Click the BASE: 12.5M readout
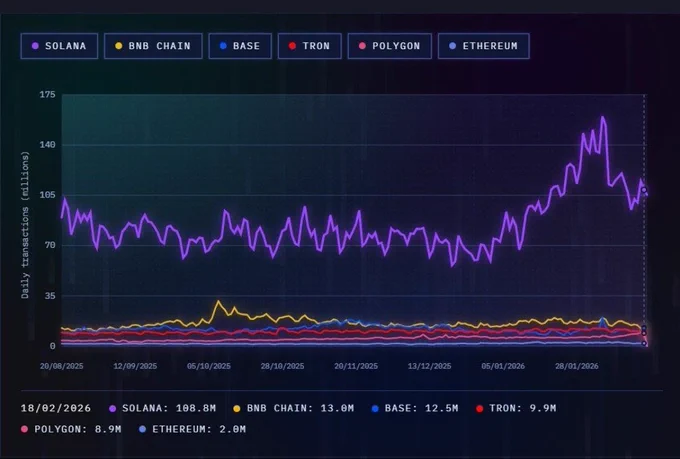Image resolution: width=680 pixels, height=459 pixels. pyautogui.click(x=415, y=408)
